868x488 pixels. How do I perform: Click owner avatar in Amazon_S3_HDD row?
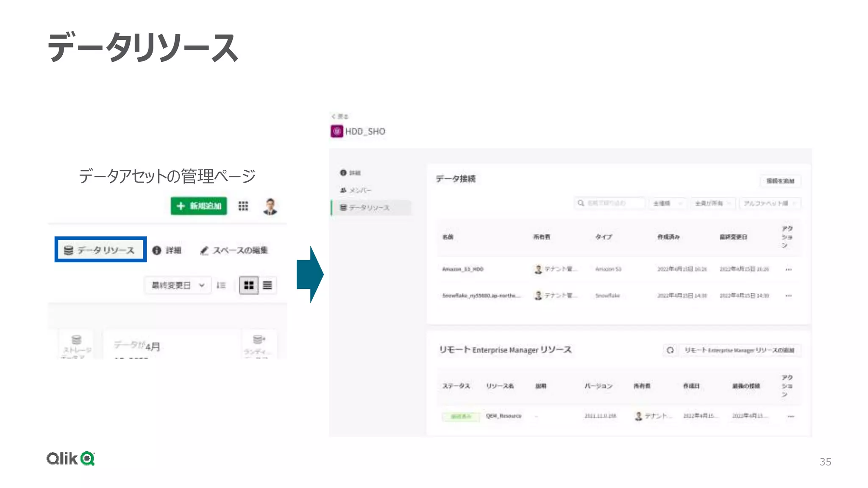tap(538, 269)
